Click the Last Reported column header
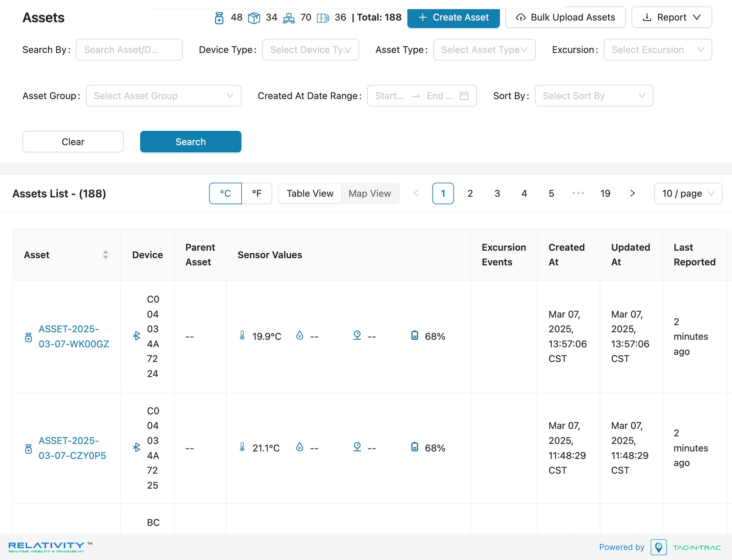The height and width of the screenshot is (560, 732). click(x=694, y=255)
